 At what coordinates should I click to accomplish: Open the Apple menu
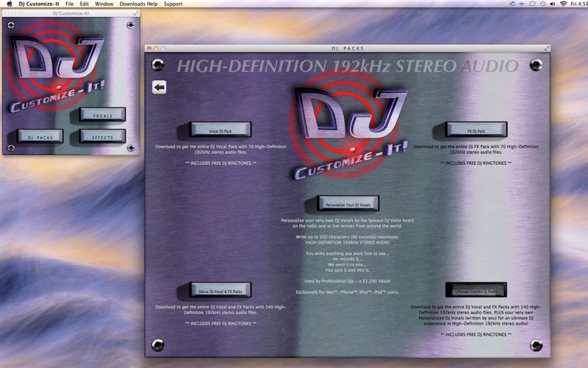click(10, 4)
